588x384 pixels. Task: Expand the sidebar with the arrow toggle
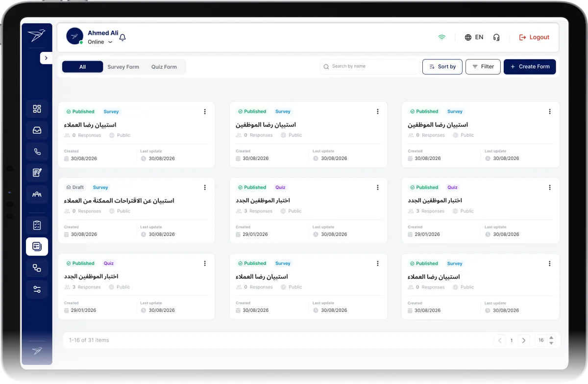pos(46,58)
